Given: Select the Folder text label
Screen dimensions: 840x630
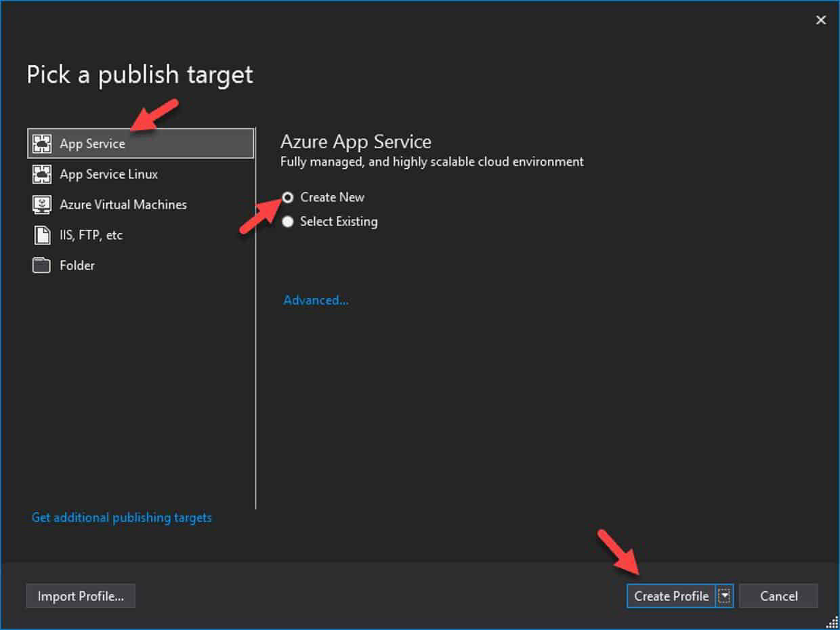Looking at the screenshot, I should pyautogui.click(x=77, y=266).
